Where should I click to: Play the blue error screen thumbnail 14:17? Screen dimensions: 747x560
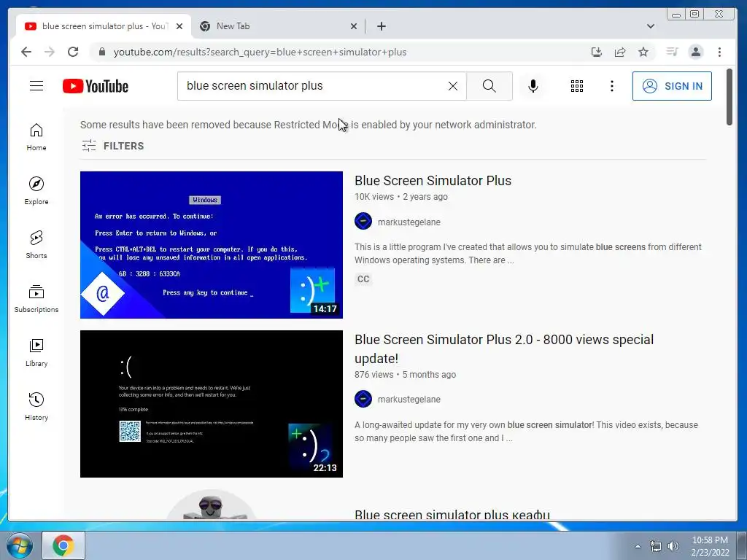[211, 245]
